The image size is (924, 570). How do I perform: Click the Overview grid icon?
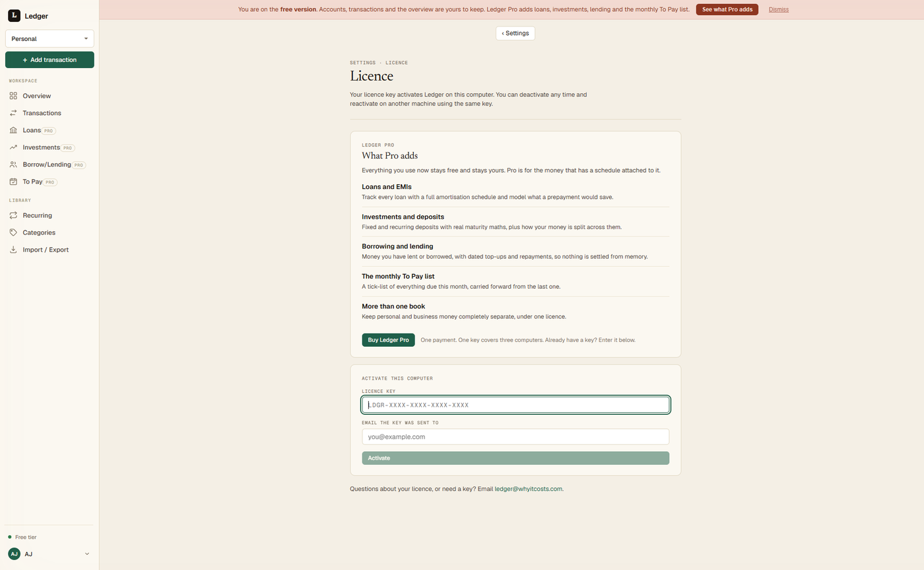(13, 96)
